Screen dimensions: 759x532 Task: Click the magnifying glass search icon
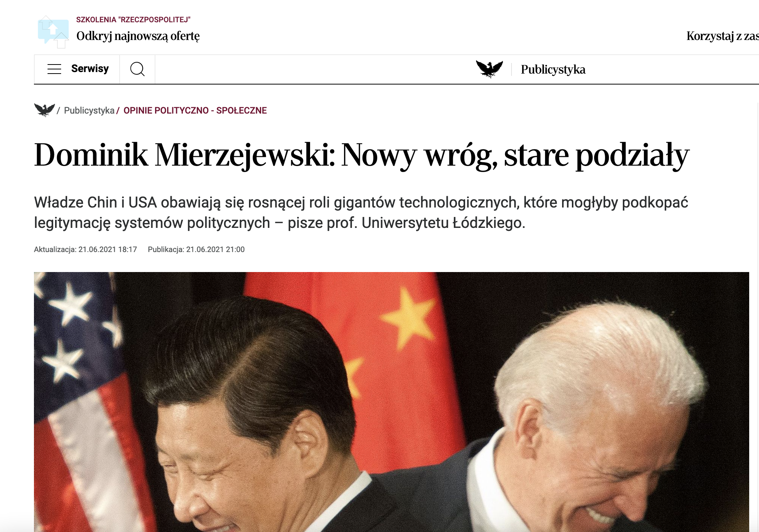pyautogui.click(x=137, y=69)
